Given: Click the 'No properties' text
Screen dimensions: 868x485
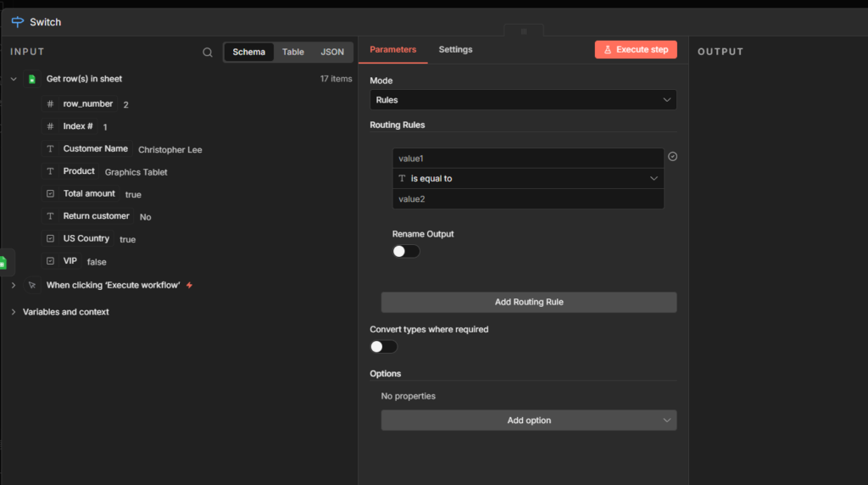Looking at the screenshot, I should click(408, 396).
